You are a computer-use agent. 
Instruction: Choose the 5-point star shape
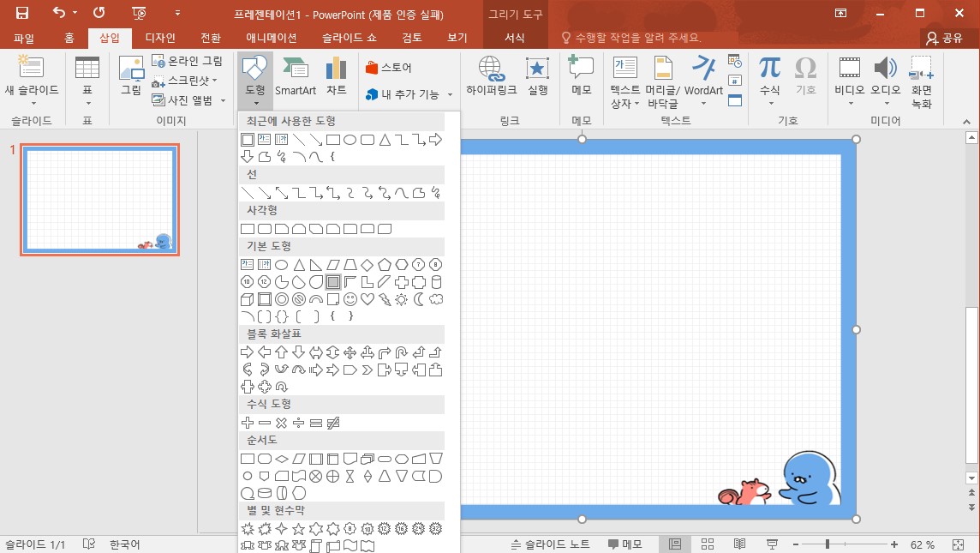coord(299,529)
